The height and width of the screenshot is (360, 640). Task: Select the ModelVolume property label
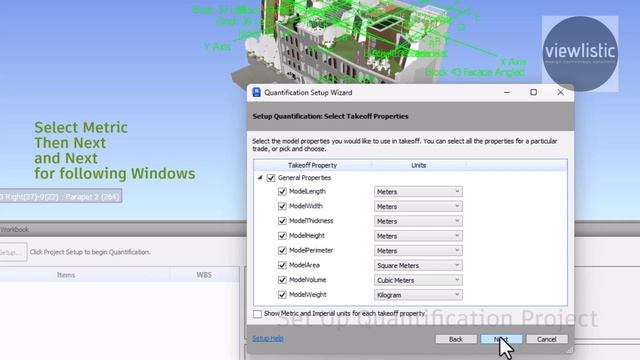(x=307, y=280)
